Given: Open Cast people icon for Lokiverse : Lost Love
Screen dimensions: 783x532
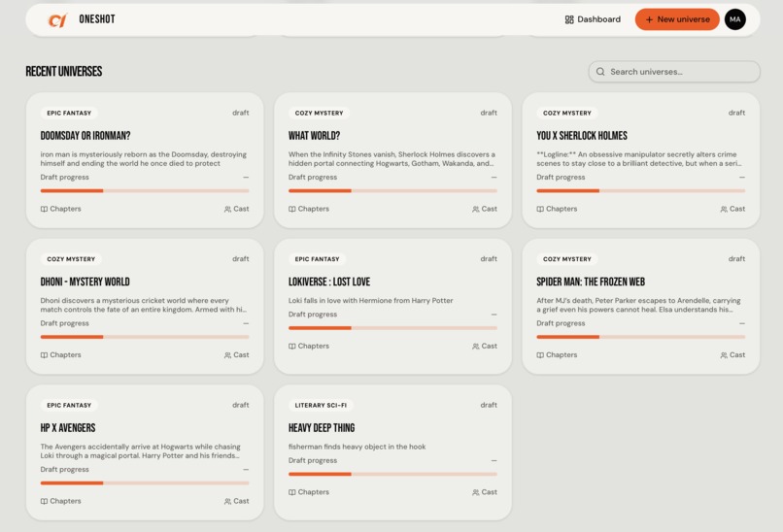Looking at the screenshot, I should tap(476, 347).
